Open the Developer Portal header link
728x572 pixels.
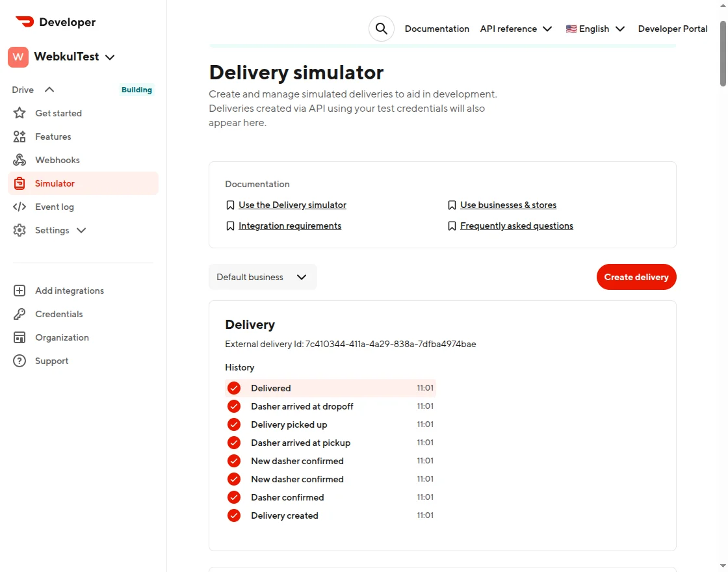pos(673,29)
